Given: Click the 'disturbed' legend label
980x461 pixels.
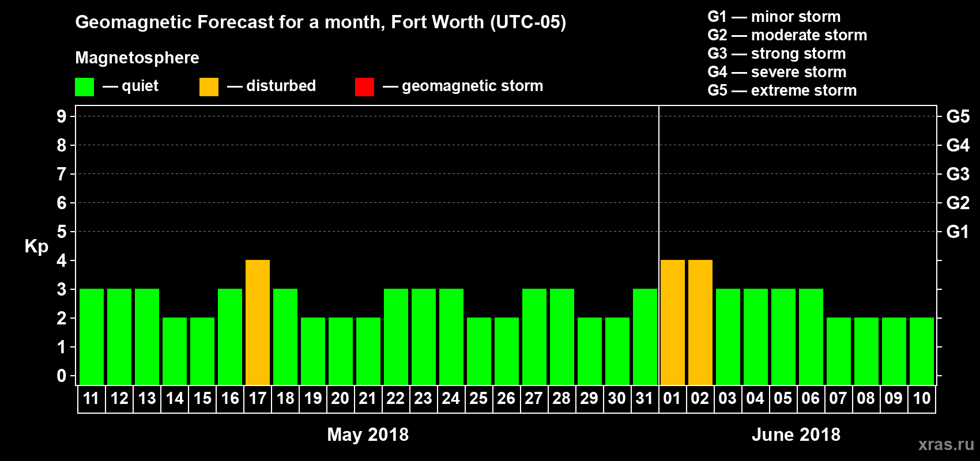Looking at the screenshot, I should click(x=281, y=86).
